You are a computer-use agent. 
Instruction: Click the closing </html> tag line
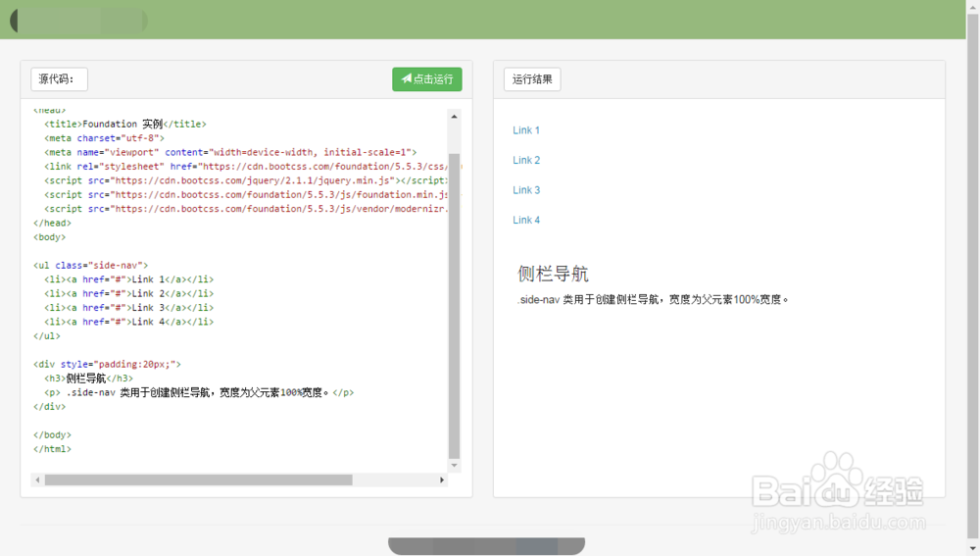coord(53,449)
